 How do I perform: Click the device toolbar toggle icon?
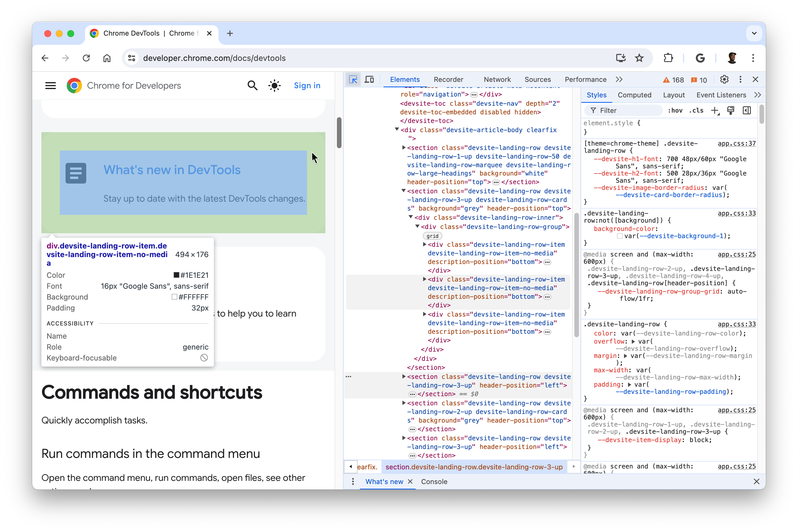click(x=369, y=80)
